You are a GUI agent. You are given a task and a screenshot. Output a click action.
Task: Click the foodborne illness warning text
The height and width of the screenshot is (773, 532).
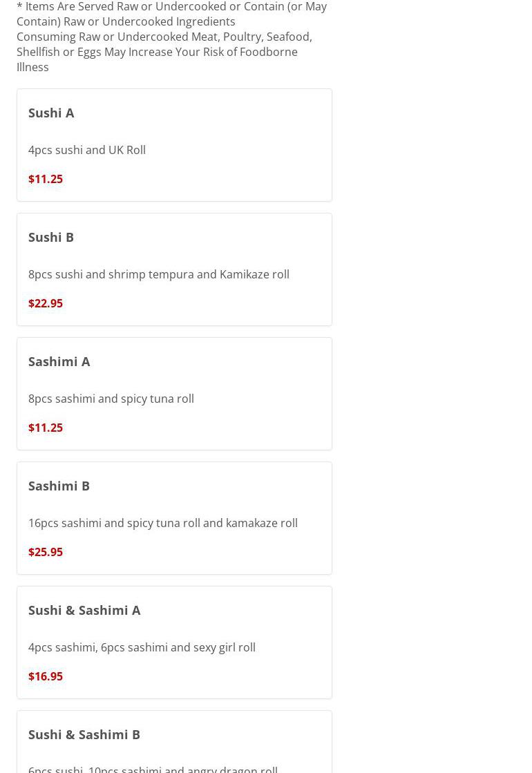(x=164, y=52)
